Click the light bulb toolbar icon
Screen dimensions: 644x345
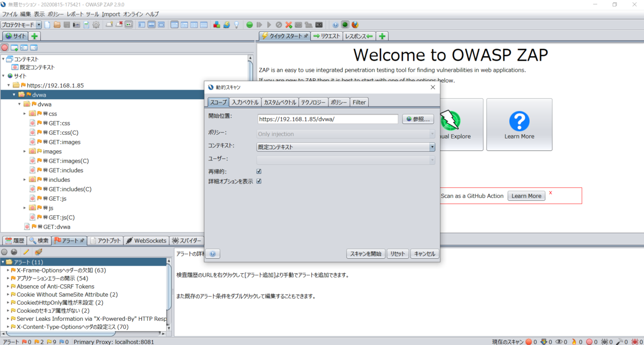pyautogui.click(x=236, y=25)
